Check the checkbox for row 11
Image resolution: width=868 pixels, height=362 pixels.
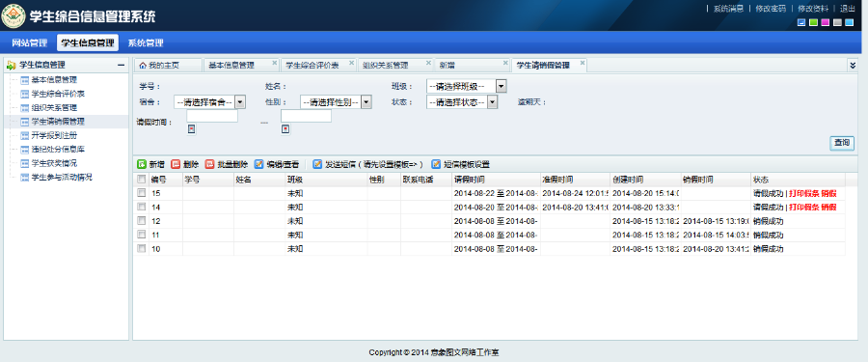coord(141,235)
